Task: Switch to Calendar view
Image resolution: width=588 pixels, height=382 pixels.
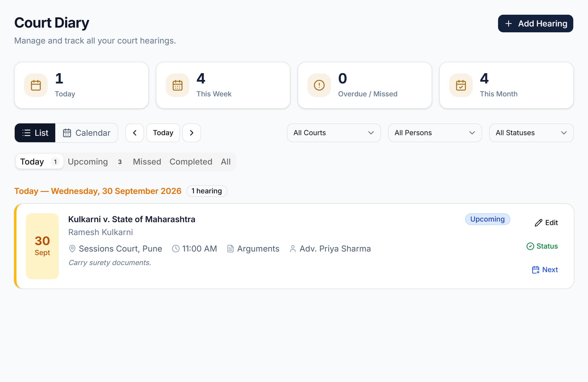Action: pos(86,133)
